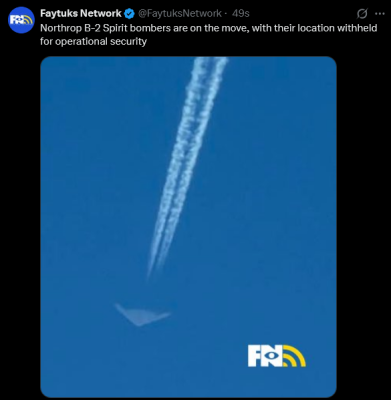This screenshot has height=400, width=391.
Task: Click the letter N in FN watermark
Action: coord(274,356)
